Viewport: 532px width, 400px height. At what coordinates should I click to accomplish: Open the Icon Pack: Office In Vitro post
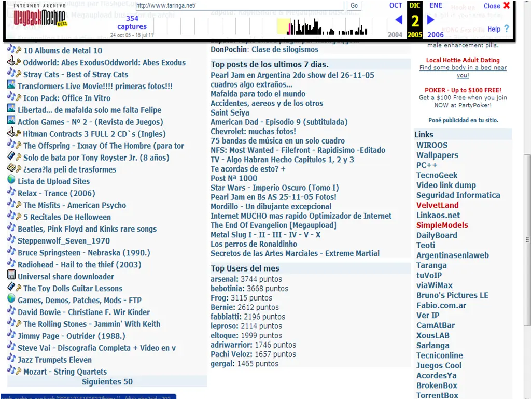tap(67, 98)
